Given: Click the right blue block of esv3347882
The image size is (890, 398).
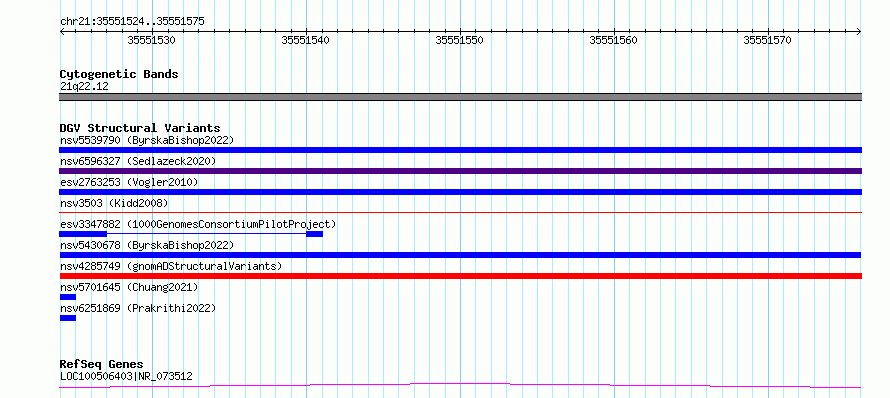Looking at the screenshot, I should click(314, 234).
